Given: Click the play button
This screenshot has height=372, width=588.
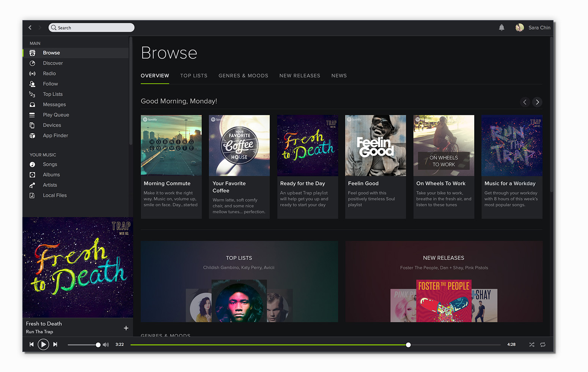Looking at the screenshot, I should click(x=43, y=344).
